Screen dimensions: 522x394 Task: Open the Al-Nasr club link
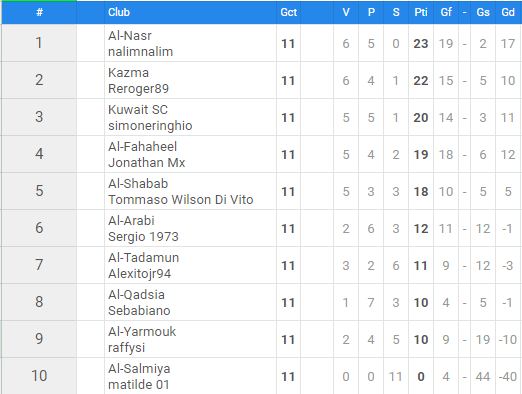click(x=130, y=36)
